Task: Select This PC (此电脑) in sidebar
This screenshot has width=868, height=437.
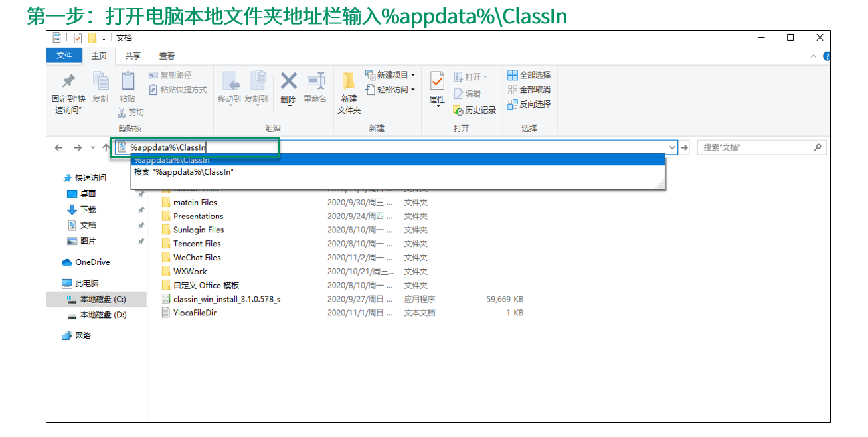Action: point(80,283)
